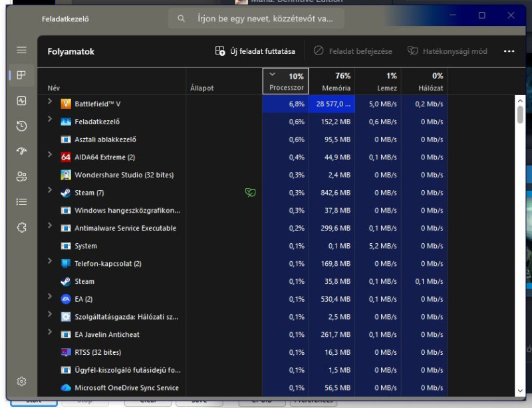Click the scrollbar down arrow
Screen dimensions: 532x408
(520, 391)
